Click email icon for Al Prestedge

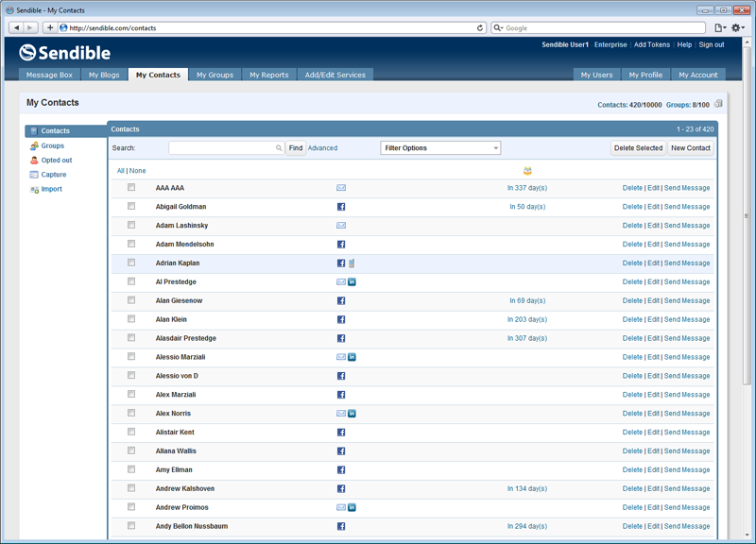(341, 281)
